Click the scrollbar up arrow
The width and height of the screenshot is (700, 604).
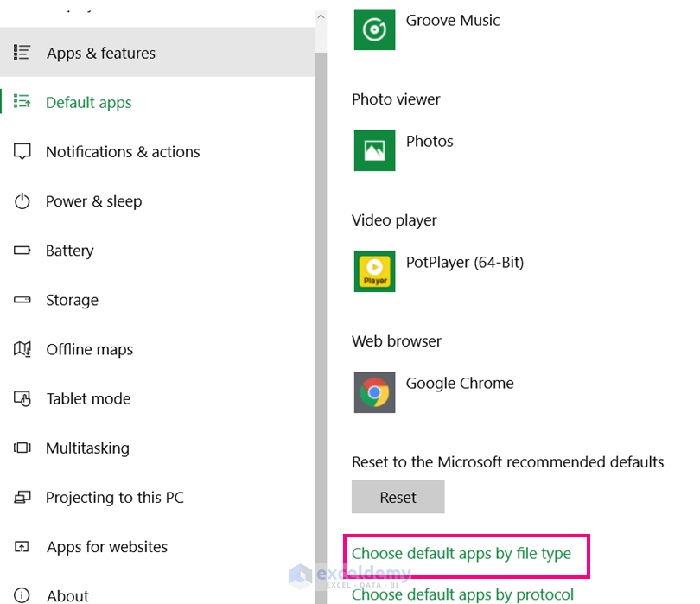tap(320, 15)
